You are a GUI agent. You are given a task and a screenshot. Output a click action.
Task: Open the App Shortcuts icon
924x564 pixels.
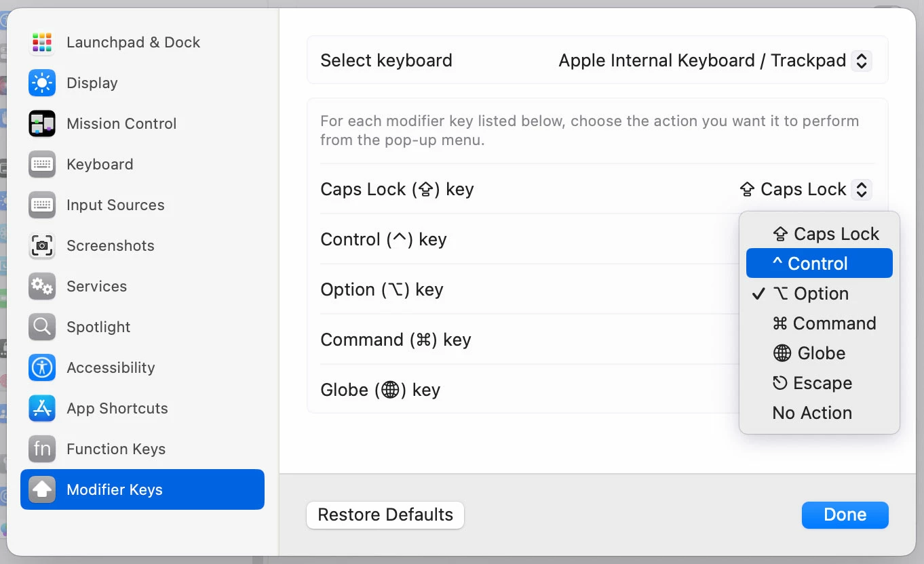pyautogui.click(x=42, y=409)
